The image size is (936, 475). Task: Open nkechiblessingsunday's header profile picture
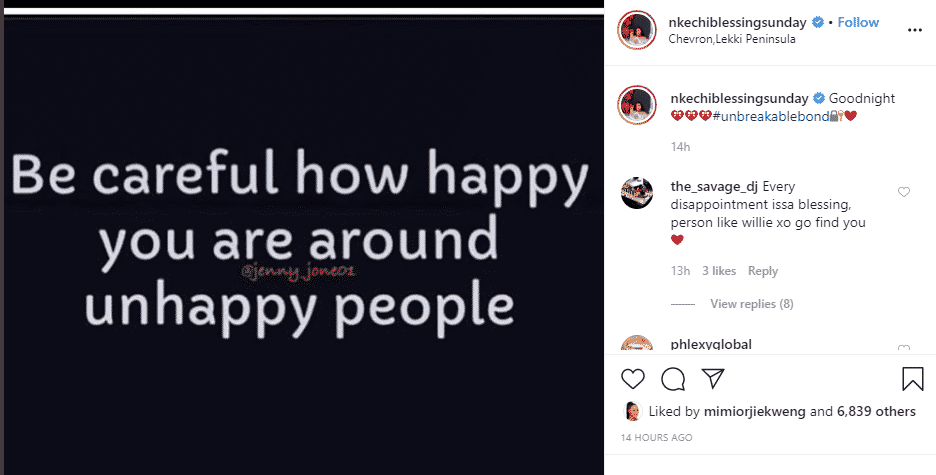[636, 30]
